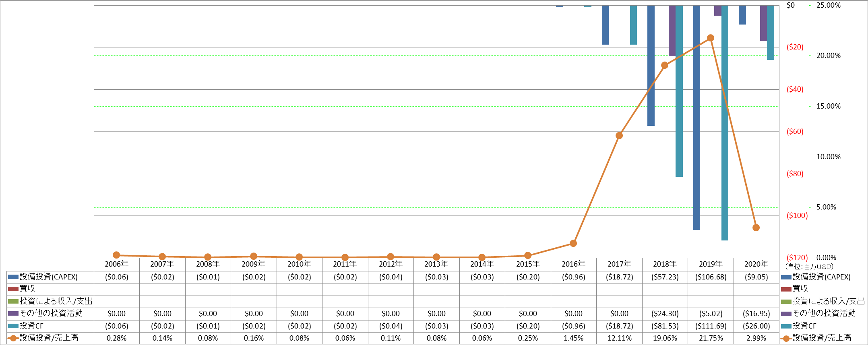Click the 2006年 column header
868x345 pixels.
[x=116, y=264]
